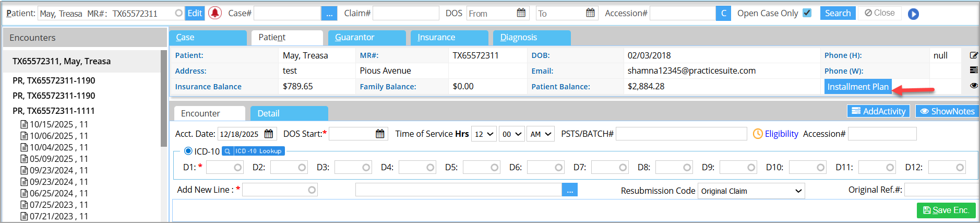Switch to the Detail tab
This screenshot has height=223, width=980.
pyautogui.click(x=289, y=113)
